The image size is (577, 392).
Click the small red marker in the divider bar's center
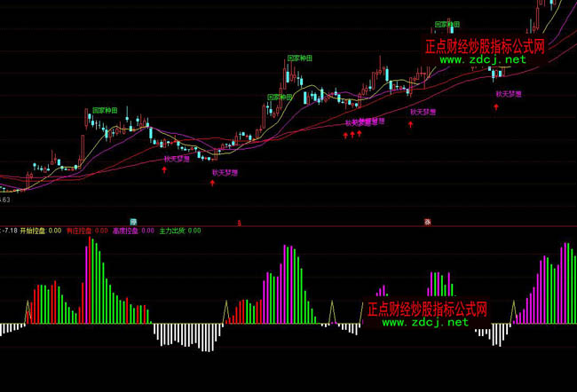(x=238, y=221)
